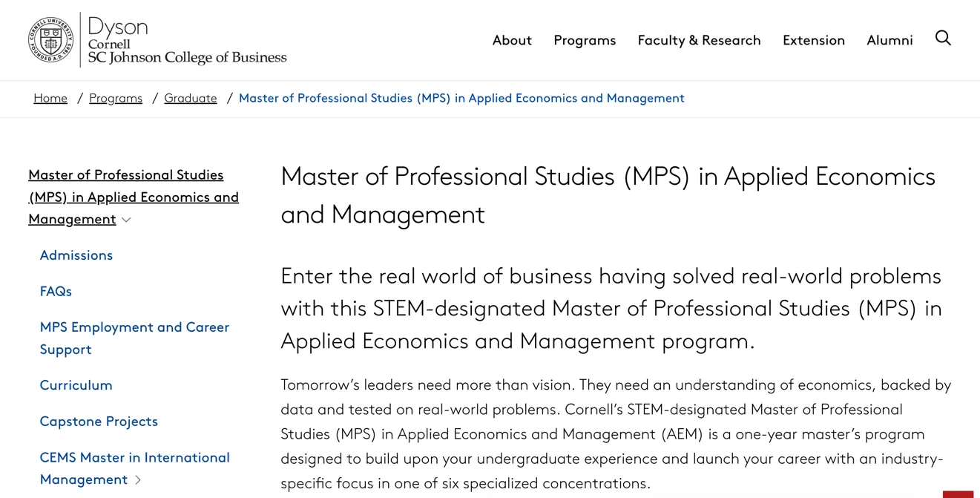Click the search magnifier icon

point(943,39)
